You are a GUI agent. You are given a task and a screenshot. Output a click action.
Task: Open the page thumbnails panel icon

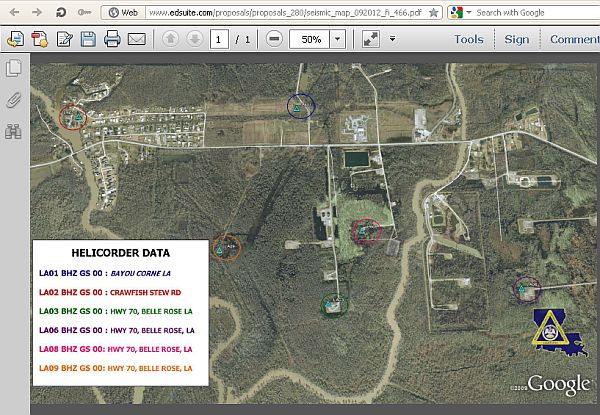(x=14, y=69)
